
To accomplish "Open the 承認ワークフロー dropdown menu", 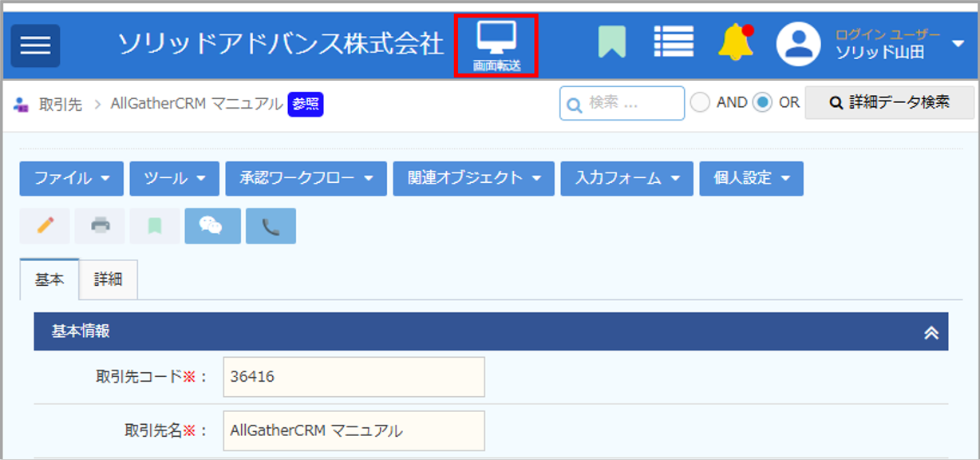I will (306, 178).
